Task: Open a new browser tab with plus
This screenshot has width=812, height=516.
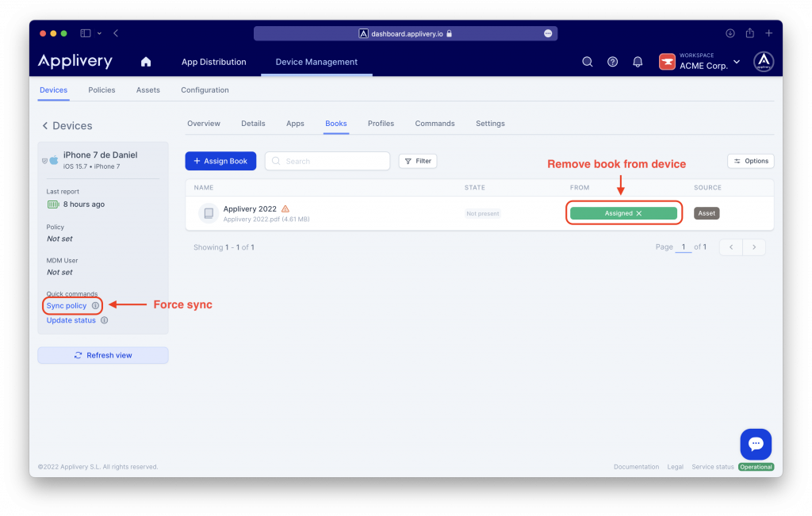Action: (x=769, y=33)
